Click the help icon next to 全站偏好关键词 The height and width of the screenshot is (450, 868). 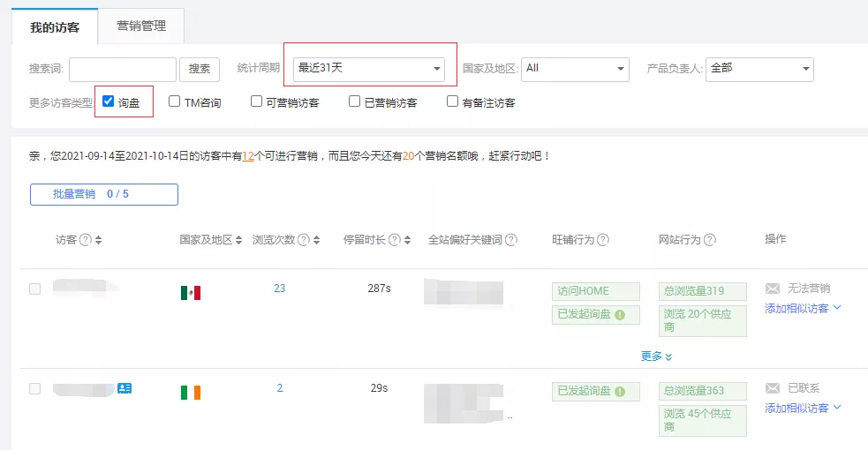tap(511, 240)
